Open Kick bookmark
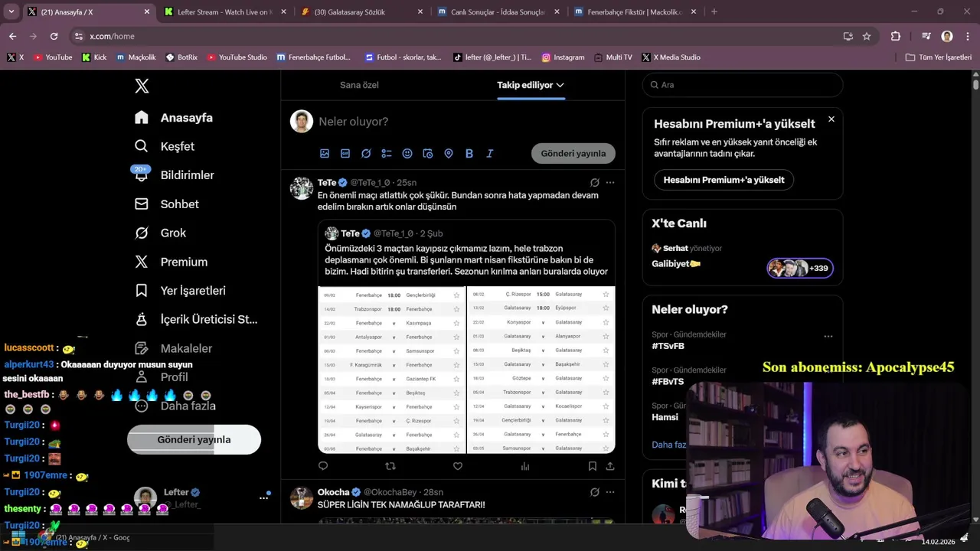Viewport: 980px width, 551px height. (95, 57)
